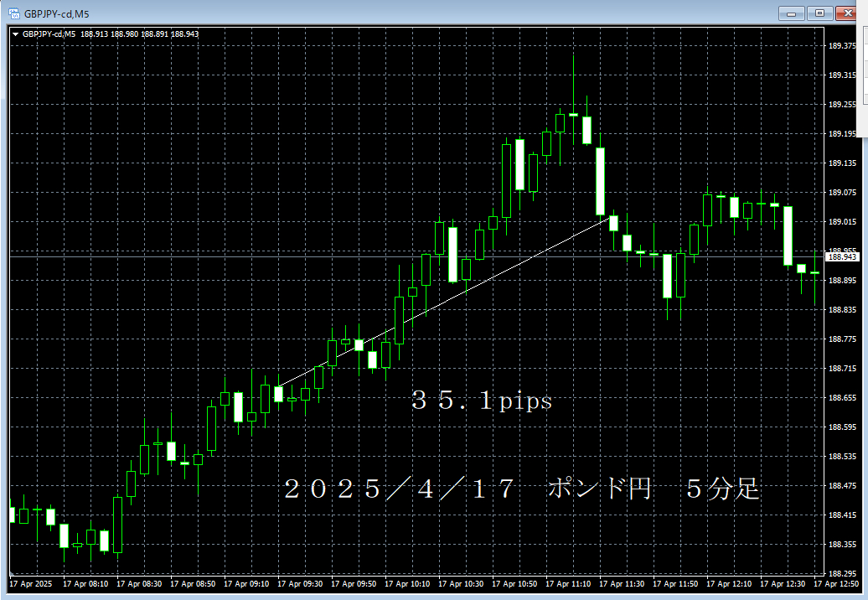
Task: Click the 17 Apr 10:30 time label
Action: (461, 584)
